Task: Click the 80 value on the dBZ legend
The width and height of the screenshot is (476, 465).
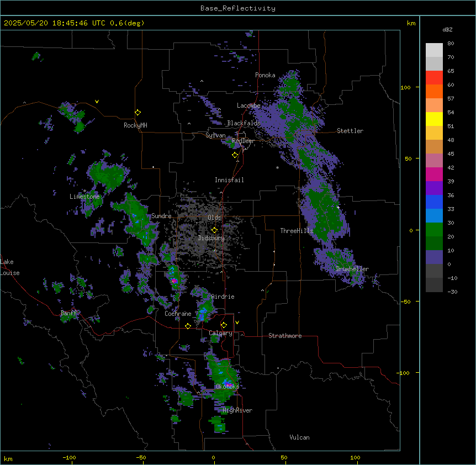Action: click(451, 44)
